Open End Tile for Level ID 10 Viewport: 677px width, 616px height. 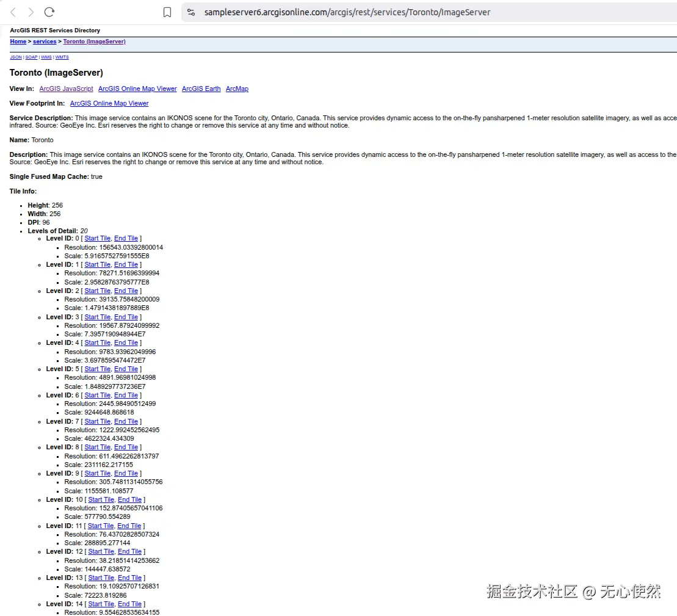pos(130,499)
